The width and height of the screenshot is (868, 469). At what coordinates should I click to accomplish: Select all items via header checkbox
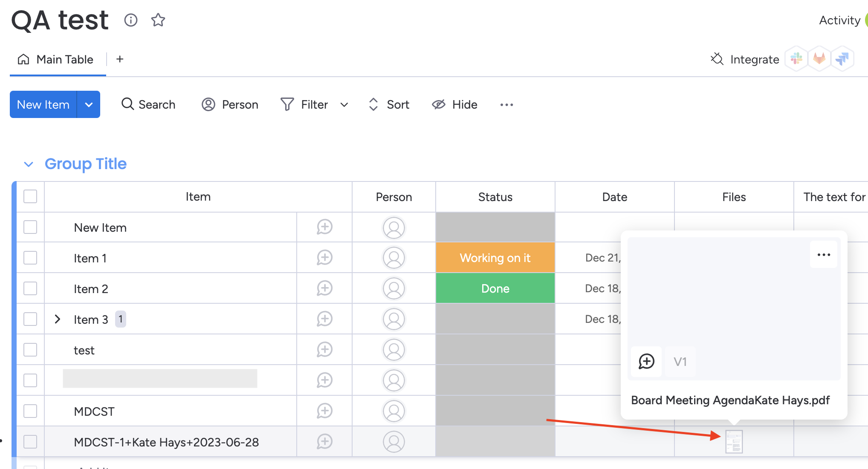pyautogui.click(x=30, y=196)
